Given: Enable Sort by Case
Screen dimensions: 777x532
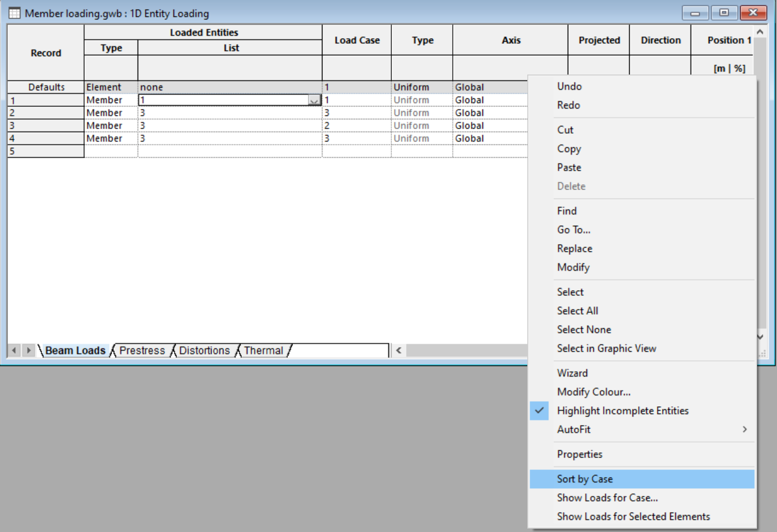Looking at the screenshot, I should coord(585,479).
